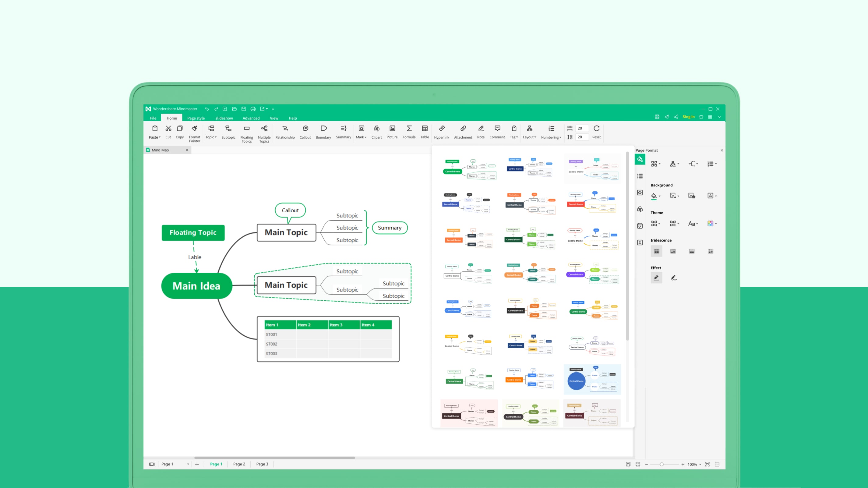Close the Mind Map document tab
The height and width of the screenshot is (488, 868).
pyautogui.click(x=187, y=150)
